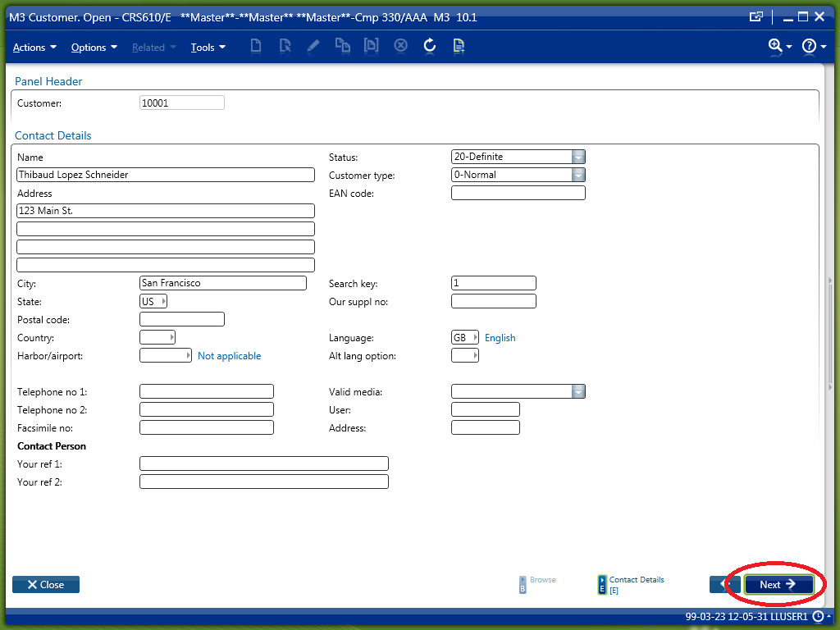Image resolution: width=840 pixels, height=630 pixels.
Task: Click the Close button
Action: [46, 585]
